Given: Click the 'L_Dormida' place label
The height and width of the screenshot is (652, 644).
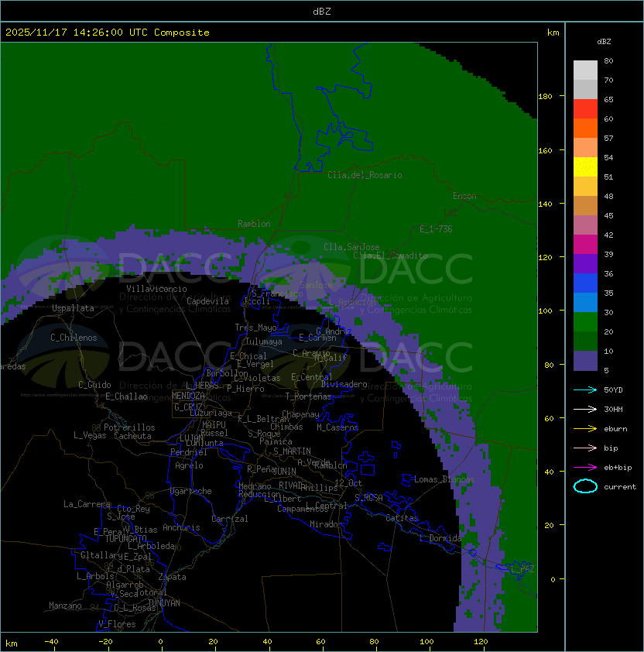Looking at the screenshot, I should (440, 538).
